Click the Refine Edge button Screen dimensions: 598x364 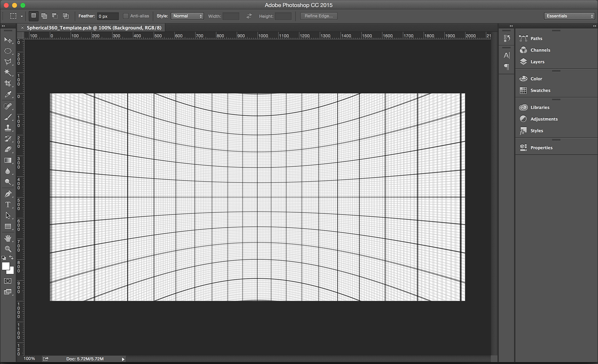coord(318,16)
